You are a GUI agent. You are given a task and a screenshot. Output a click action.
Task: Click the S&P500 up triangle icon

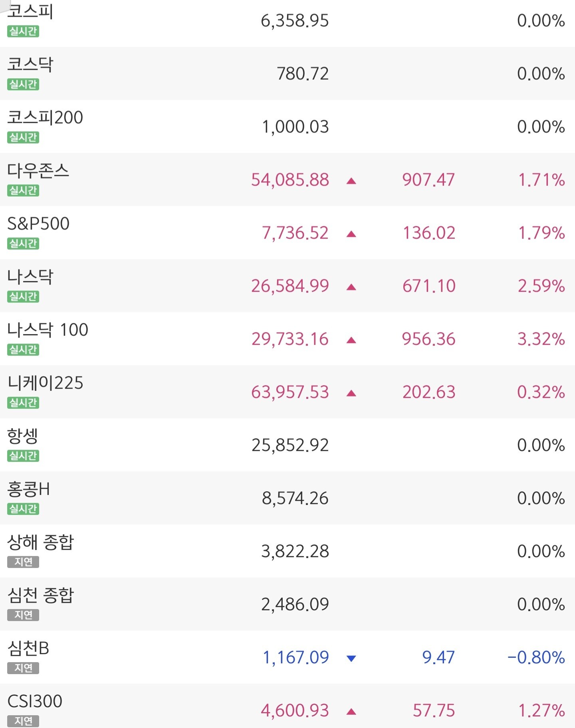(x=351, y=234)
